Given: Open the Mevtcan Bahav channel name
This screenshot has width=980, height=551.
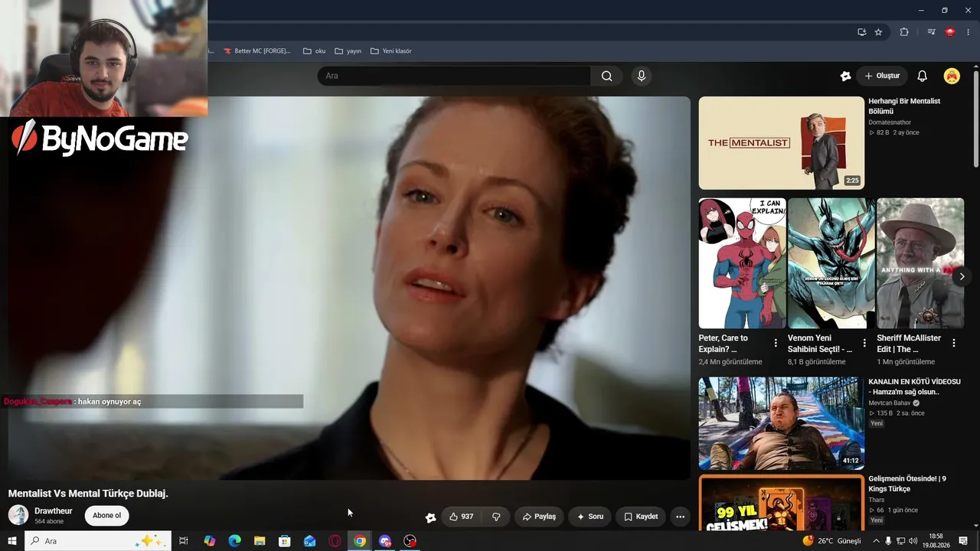Looking at the screenshot, I should point(890,403).
